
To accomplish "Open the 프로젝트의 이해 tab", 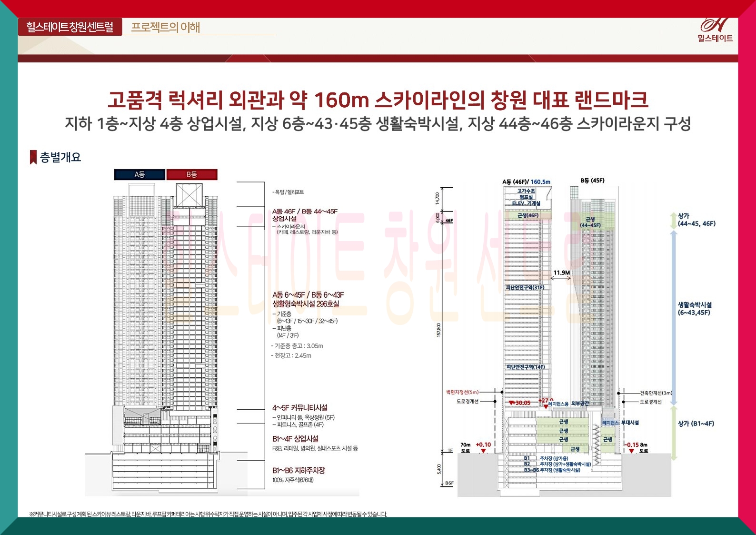I will pos(165,27).
